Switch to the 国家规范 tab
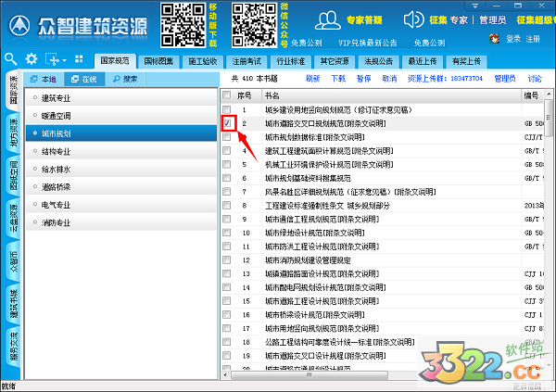 tap(115, 61)
